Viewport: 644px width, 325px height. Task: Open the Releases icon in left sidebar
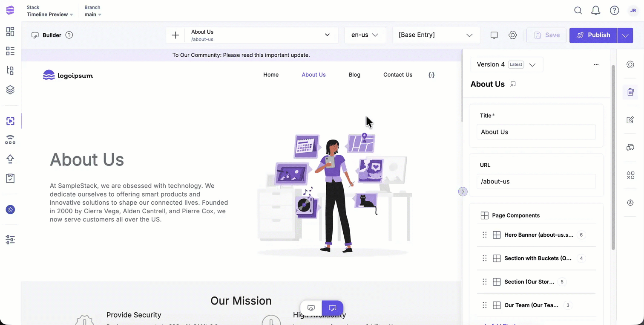click(x=10, y=140)
